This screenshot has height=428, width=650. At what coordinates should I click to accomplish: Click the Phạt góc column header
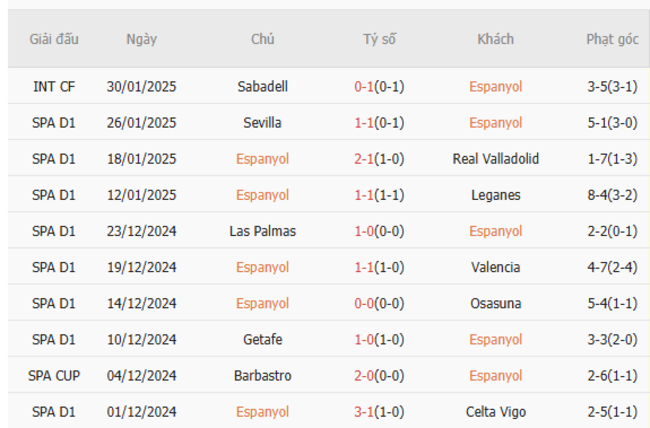point(612,40)
